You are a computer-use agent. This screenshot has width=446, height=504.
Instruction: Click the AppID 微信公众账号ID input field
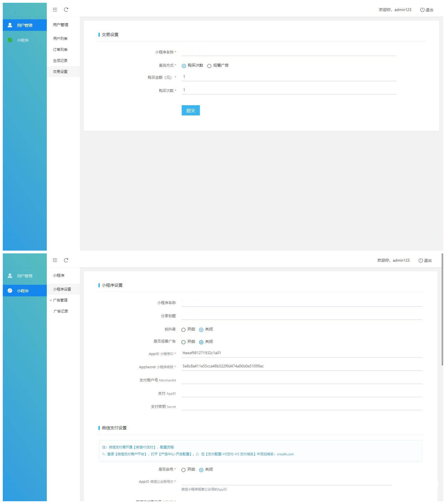coord(287,481)
